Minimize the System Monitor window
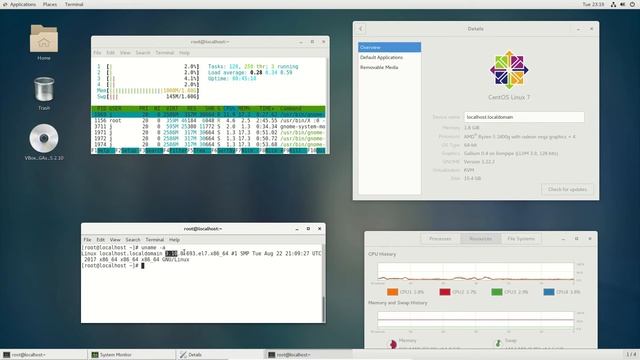 pyautogui.click(x=563, y=238)
